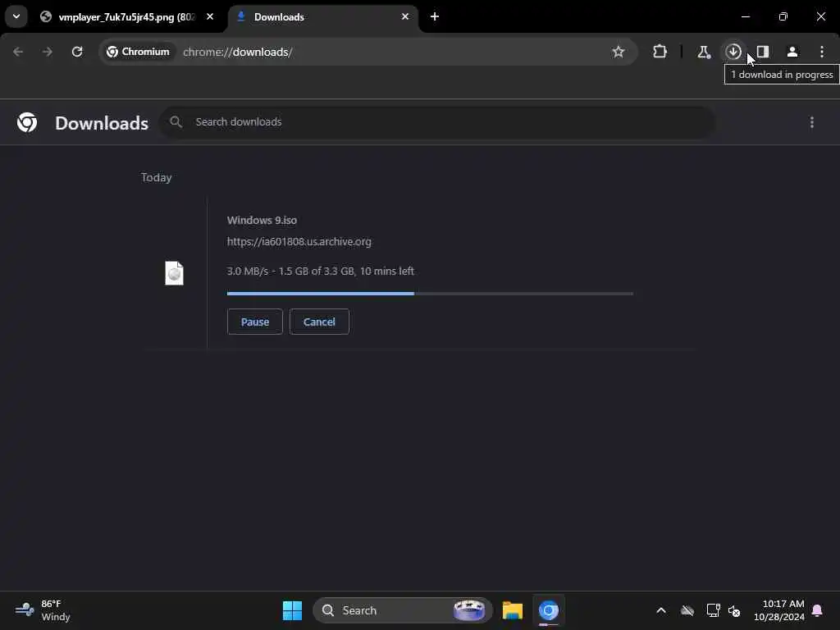840x630 pixels.
Task: Click the browser forward arrow
Action: tap(47, 52)
